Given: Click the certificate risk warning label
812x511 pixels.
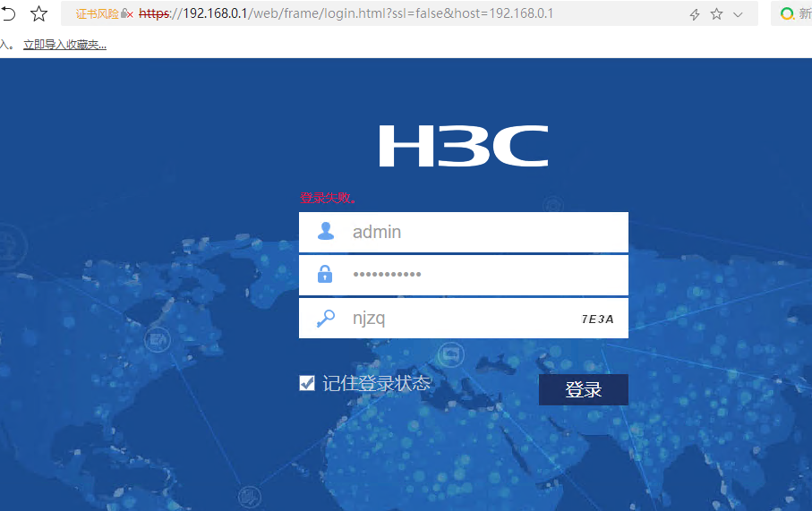Looking at the screenshot, I should (x=97, y=14).
